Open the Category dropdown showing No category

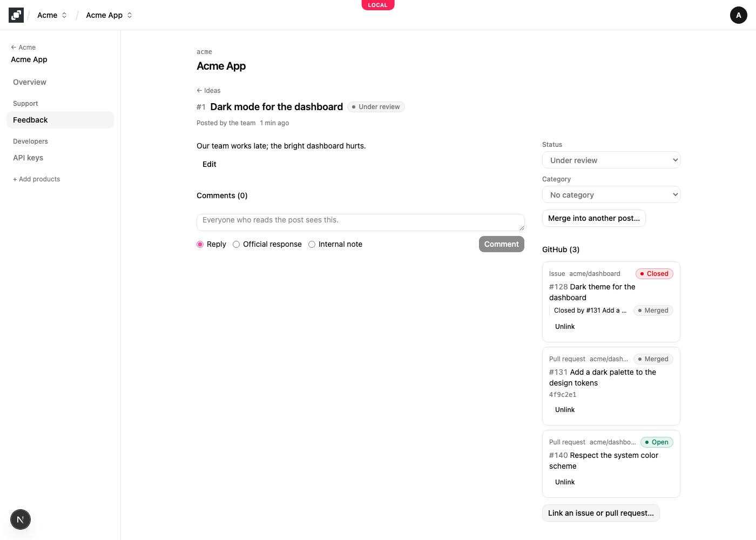611,194
